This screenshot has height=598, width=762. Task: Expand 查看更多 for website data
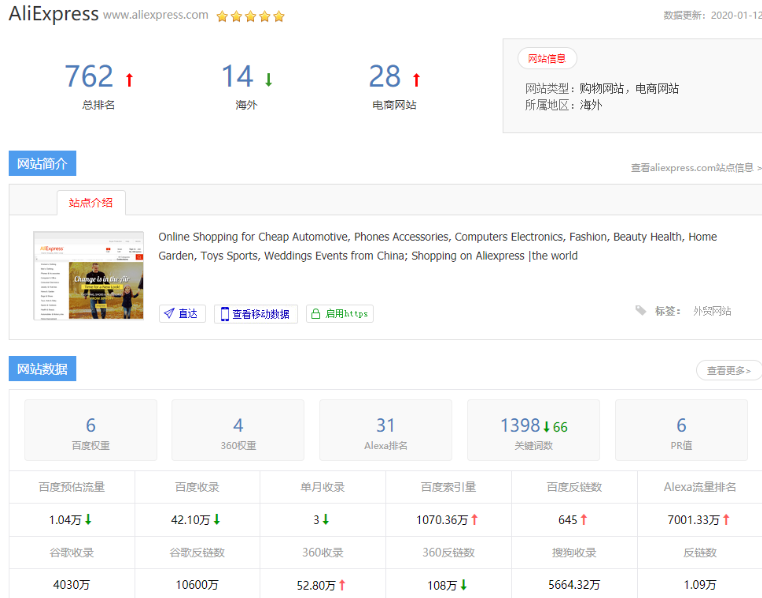[x=729, y=371]
